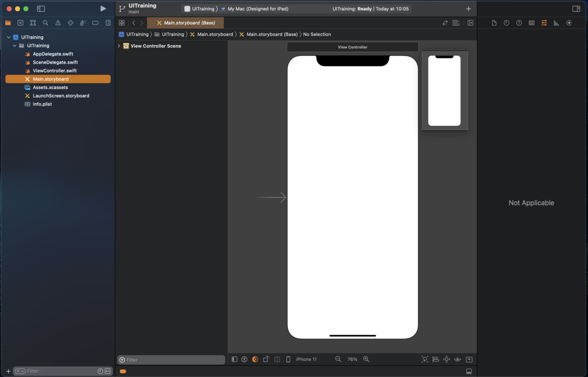Open the Issue navigator warning icon
Screen dimensions: 588x377
coord(58,23)
